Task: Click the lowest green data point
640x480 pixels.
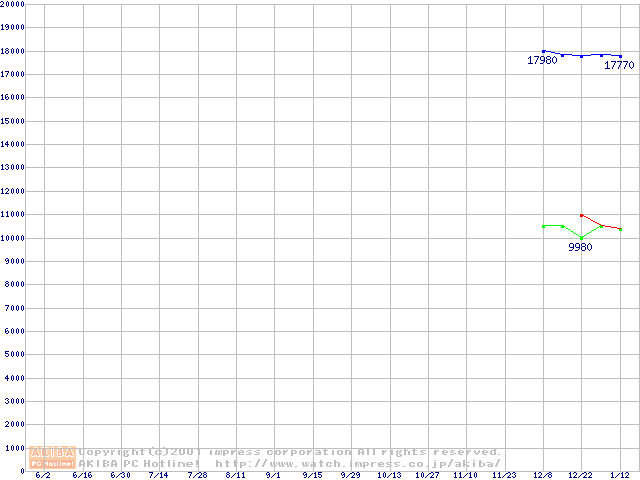Action: point(581,237)
